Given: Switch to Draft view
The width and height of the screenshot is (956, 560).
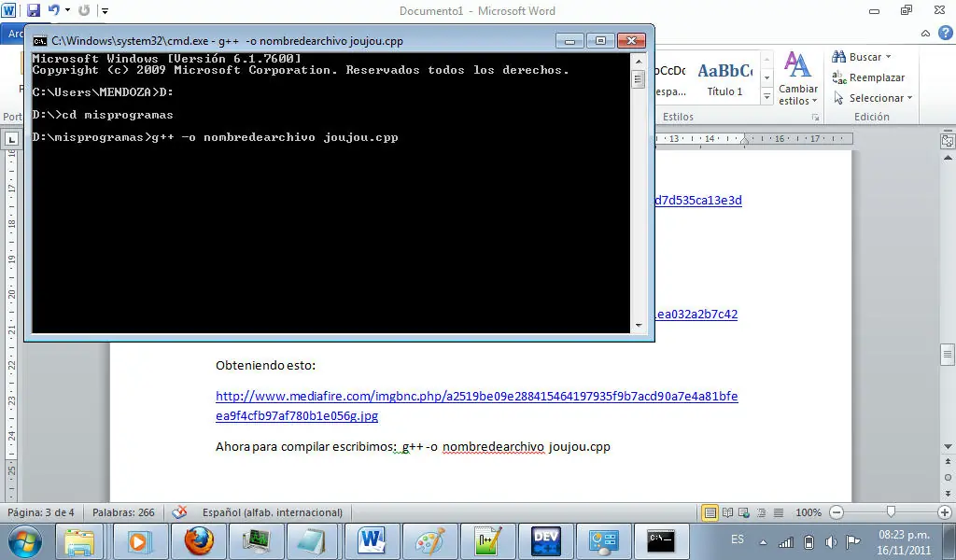Looking at the screenshot, I should 779,512.
